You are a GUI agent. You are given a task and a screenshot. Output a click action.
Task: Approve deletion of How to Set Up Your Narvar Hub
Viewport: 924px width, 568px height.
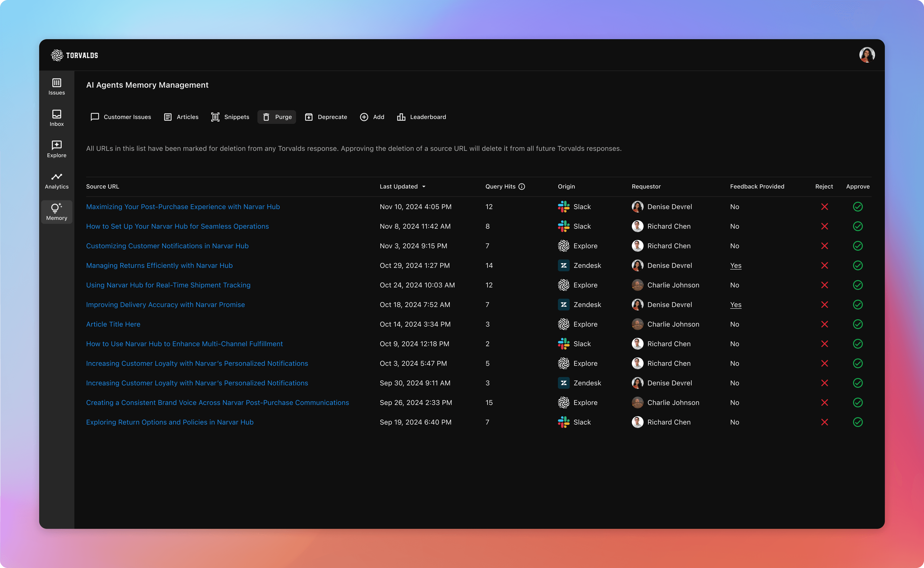[858, 226]
